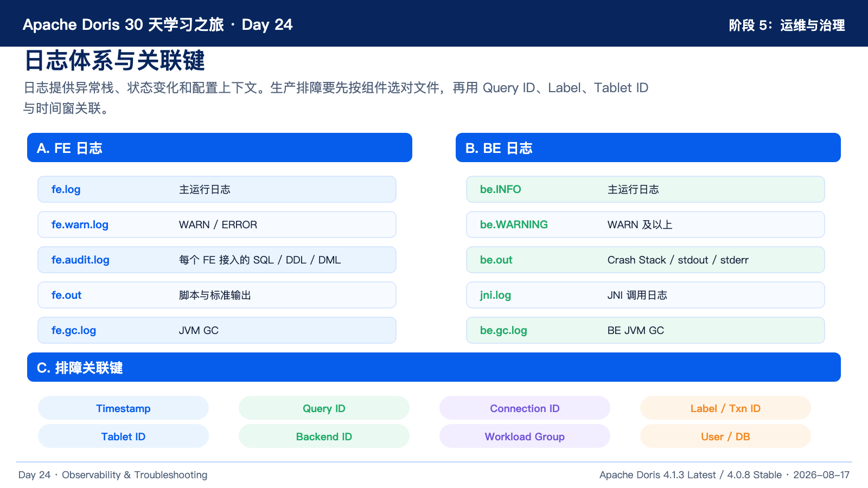Click the '脚本与标准输出' description text
The width and height of the screenshot is (868, 488).
point(215,295)
